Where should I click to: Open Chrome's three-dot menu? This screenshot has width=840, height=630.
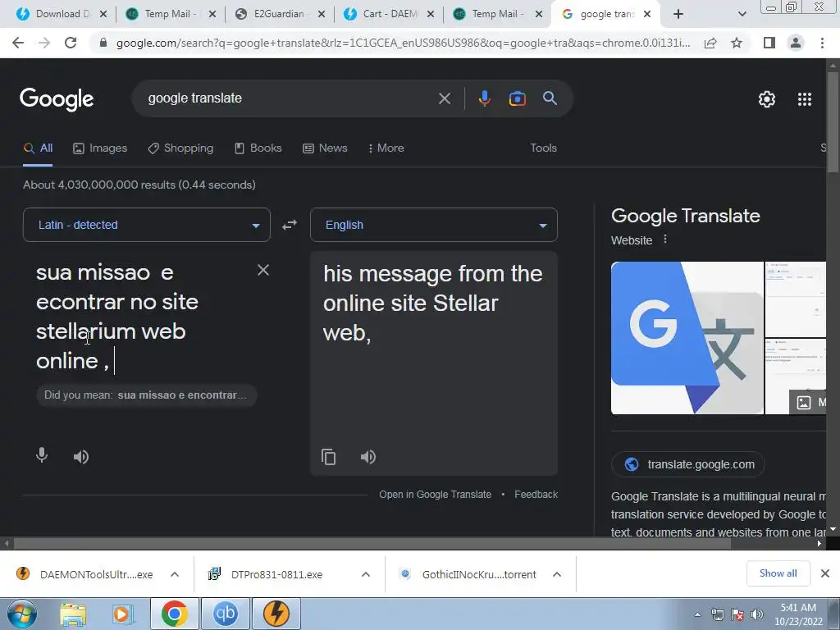[x=822, y=43]
